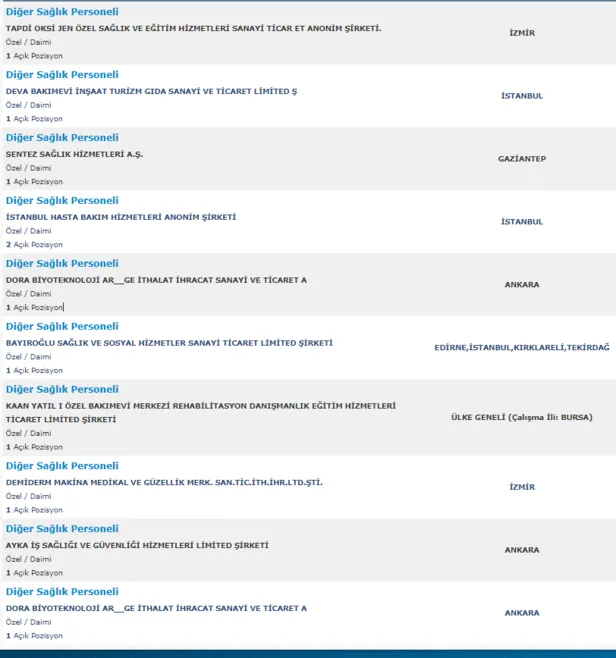Open job title link above TAPDİ OKSİ JEN
Viewport: 616px width, 658px height.
click(62, 12)
